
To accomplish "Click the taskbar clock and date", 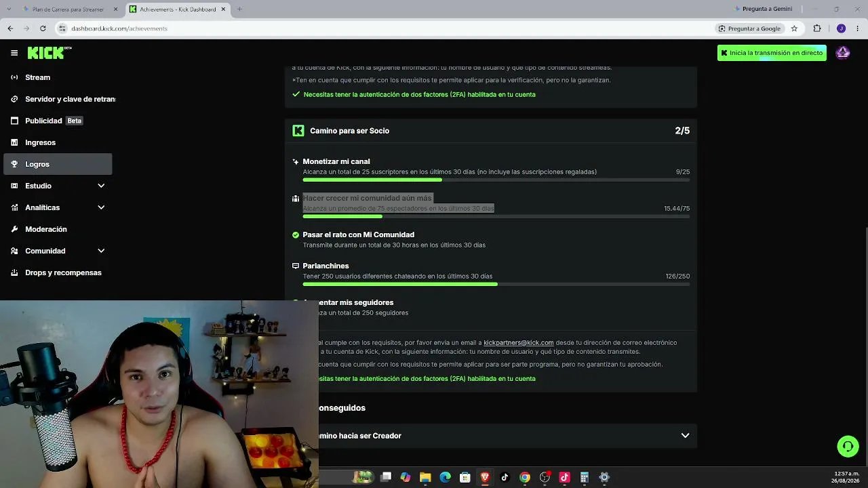I will coord(846,477).
